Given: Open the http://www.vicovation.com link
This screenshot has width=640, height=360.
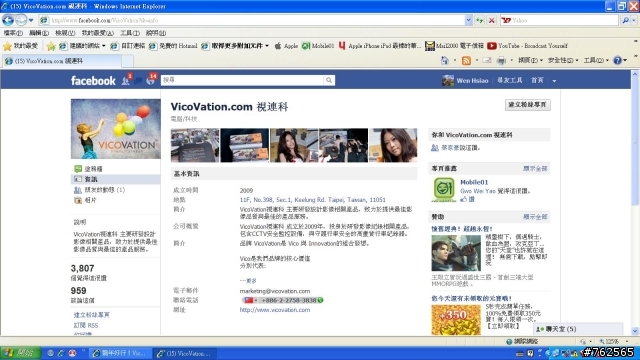Looking at the screenshot, I should (x=275, y=310).
